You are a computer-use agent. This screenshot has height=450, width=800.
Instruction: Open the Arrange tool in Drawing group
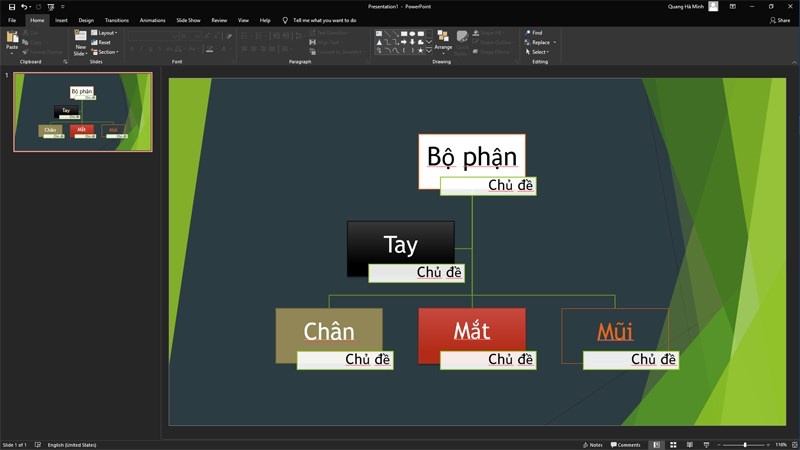[443, 40]
